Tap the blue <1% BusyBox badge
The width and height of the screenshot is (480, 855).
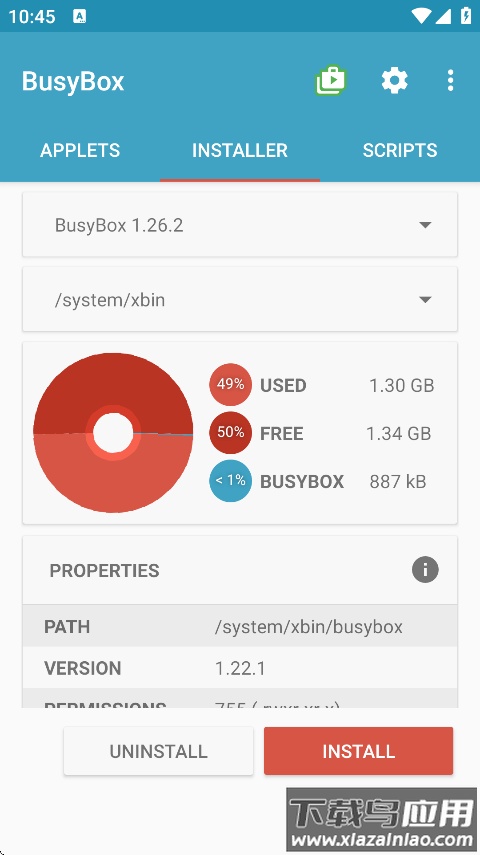click(x=230, y=480)
